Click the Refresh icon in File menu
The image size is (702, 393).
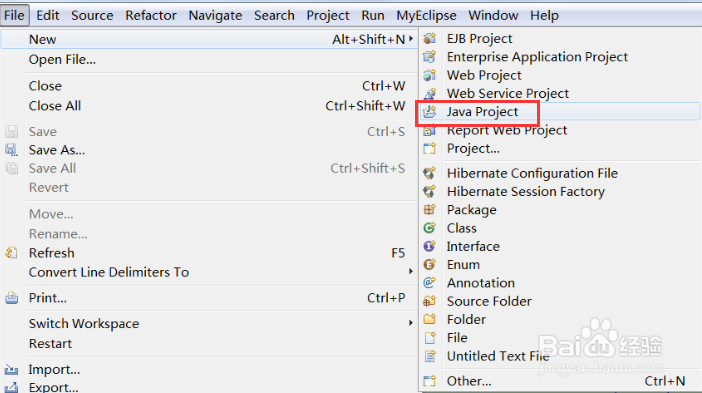coord(12,253)
